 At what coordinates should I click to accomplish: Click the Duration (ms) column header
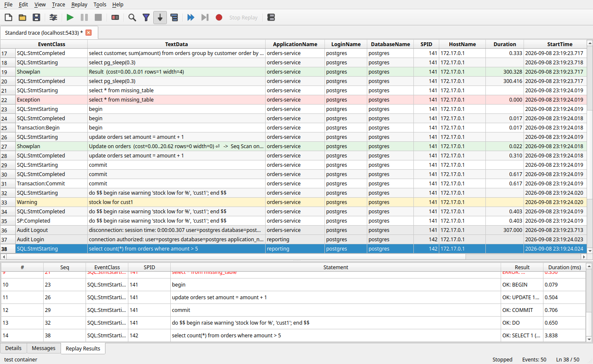564,267
